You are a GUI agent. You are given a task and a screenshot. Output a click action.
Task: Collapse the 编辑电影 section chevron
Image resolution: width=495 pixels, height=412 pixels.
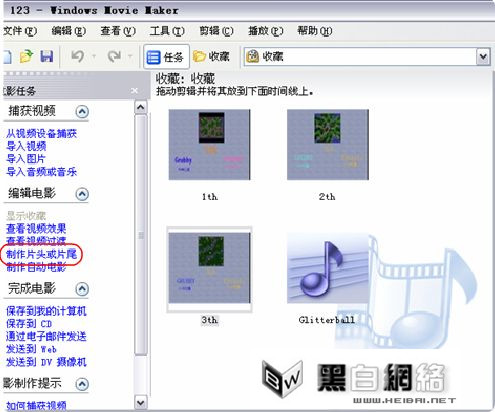[x=82, y=194]
